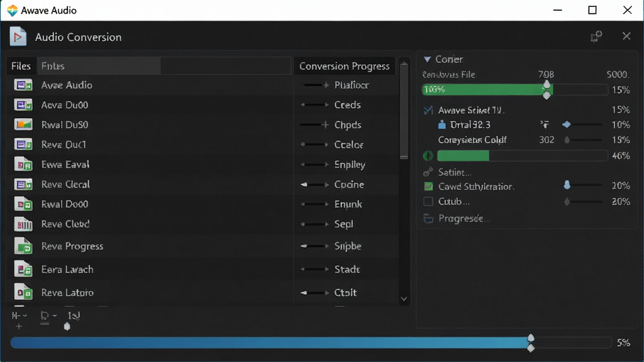Click the blue Drral 52.3 item icon
644x362 pixels.
[442, 124]
